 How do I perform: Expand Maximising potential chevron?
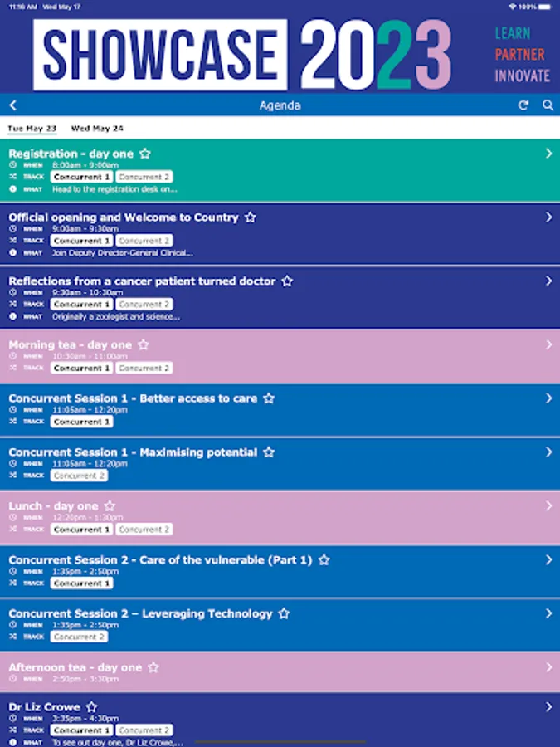tap(548, 452)
